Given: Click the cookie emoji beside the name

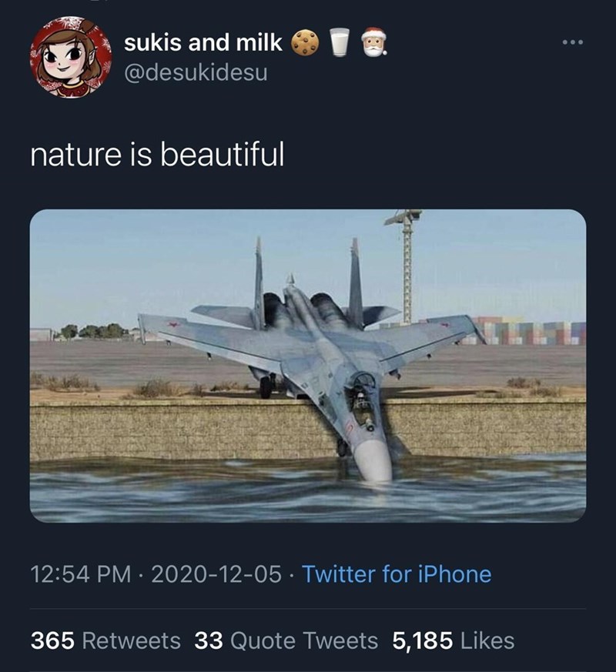Looking at the screenshot, I should 304,43.
